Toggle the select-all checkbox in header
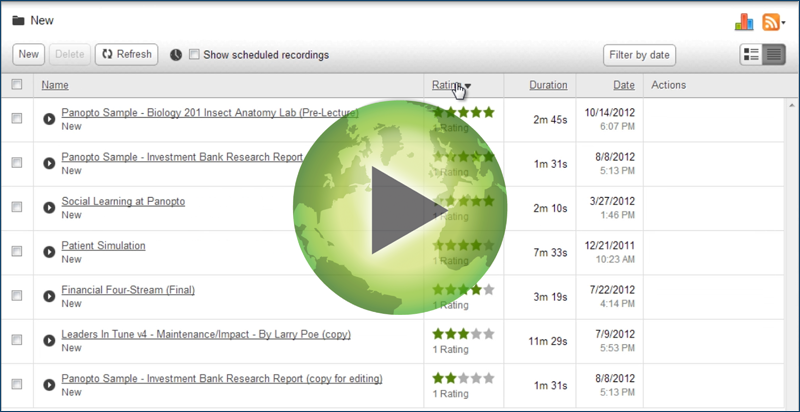 point(17,85)
